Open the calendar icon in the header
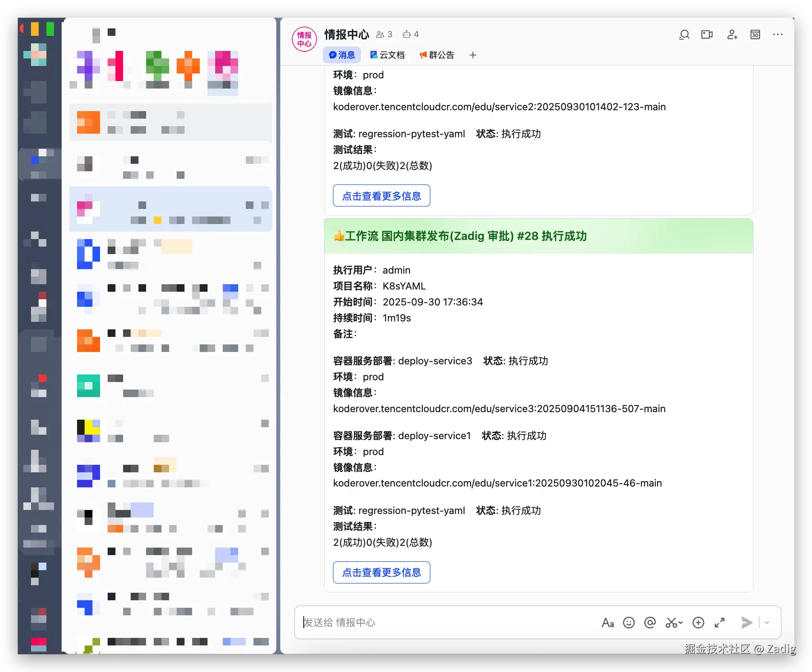812x672 pixels. (x=755, y=35)
